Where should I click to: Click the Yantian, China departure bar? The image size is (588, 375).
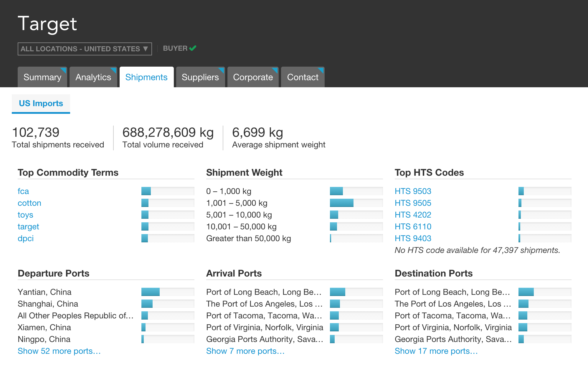point(168,292)
